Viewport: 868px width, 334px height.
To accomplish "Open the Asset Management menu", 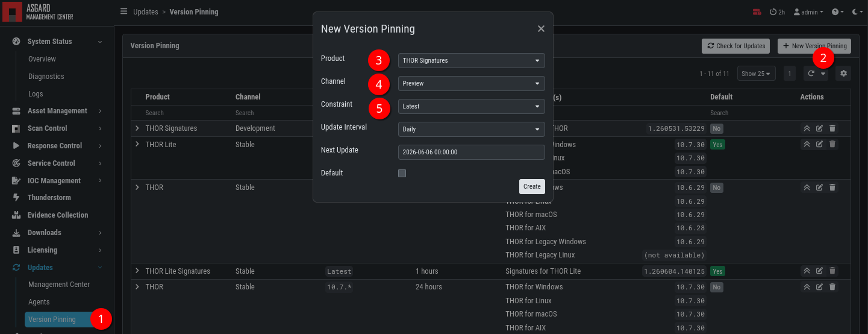I will (57, 111).
